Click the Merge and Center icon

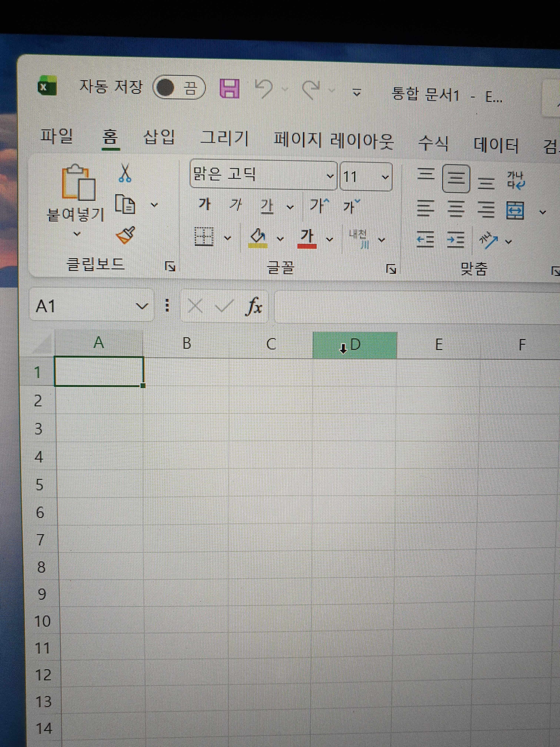(515, 210)
